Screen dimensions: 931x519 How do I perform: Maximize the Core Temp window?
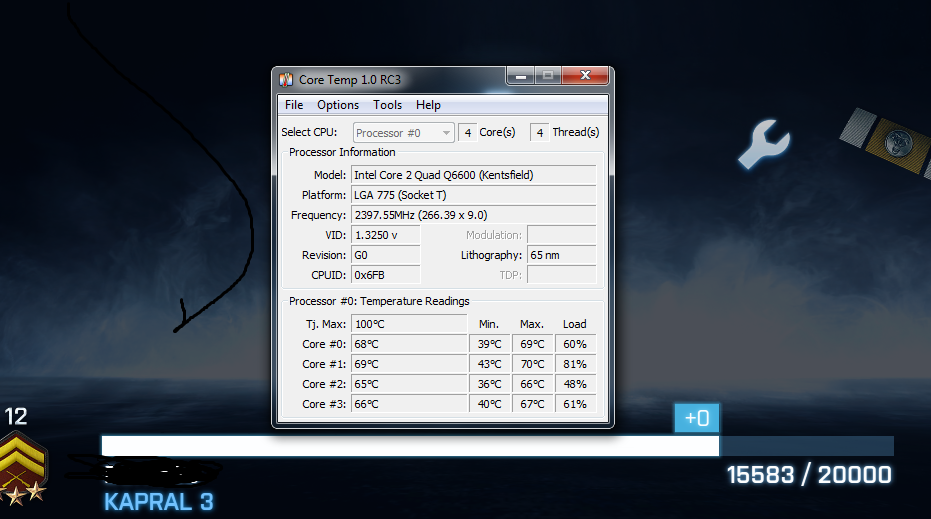coord(547,75)
